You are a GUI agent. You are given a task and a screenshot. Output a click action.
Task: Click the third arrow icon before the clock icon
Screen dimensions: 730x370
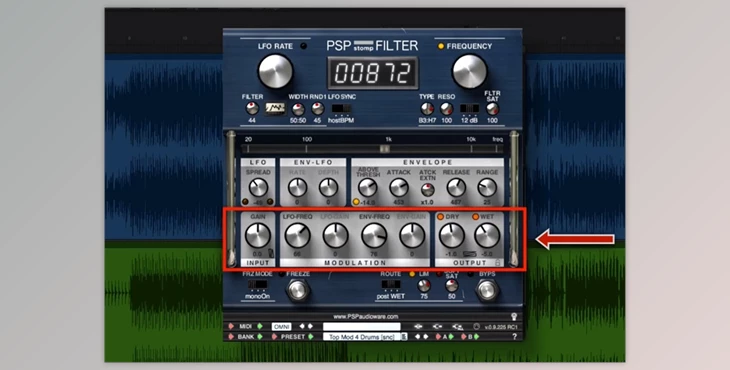(457, 326)
